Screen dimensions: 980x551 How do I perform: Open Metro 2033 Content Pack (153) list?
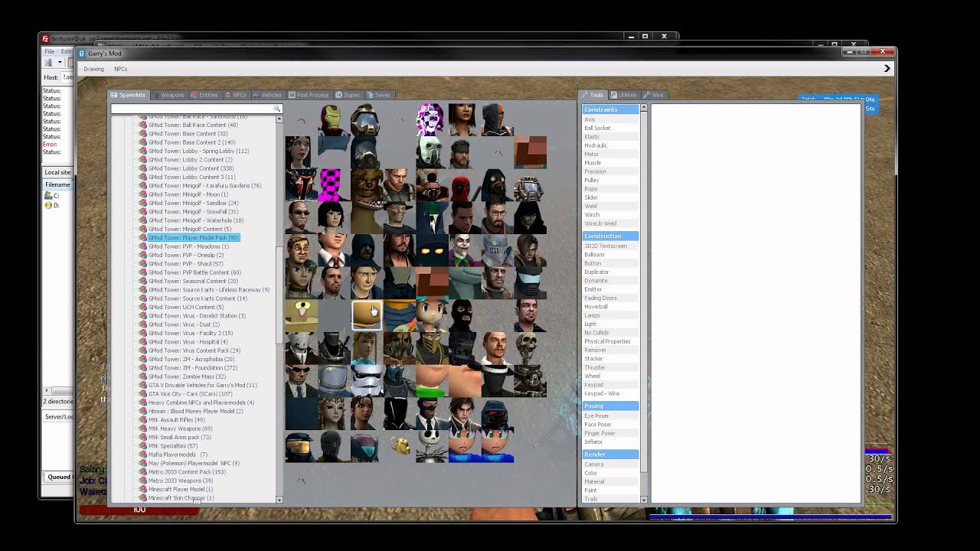pos(187,472)
